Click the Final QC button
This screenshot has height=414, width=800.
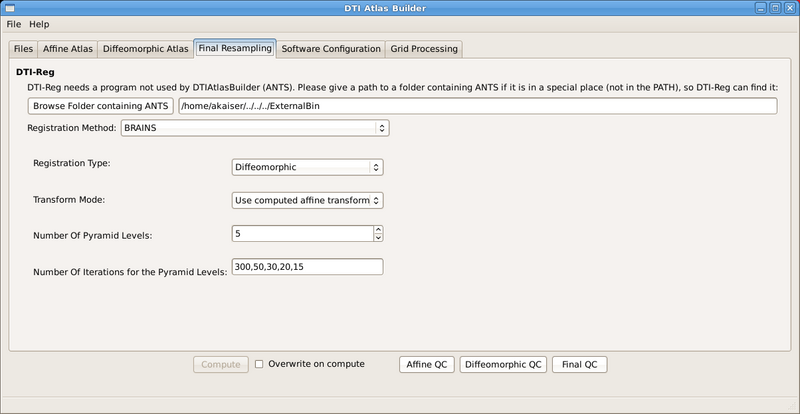[x=580, y=364]
